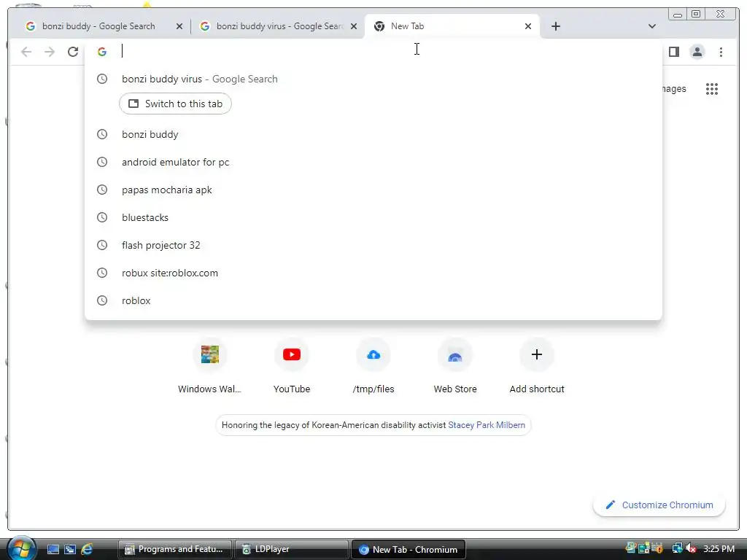Click New Tab - Chromium taskbar button
This screenshot has width=747, height=560.
click(x=409, y=549)
